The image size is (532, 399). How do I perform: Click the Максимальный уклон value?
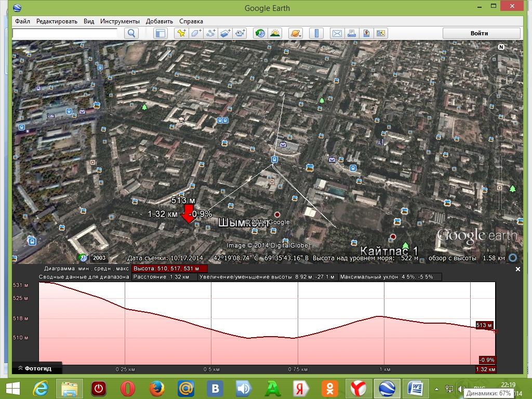click(x=390, y=277)
